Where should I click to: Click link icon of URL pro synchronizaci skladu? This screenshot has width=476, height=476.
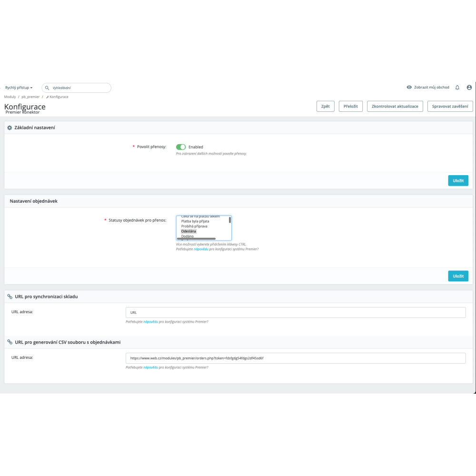(10, 297)
